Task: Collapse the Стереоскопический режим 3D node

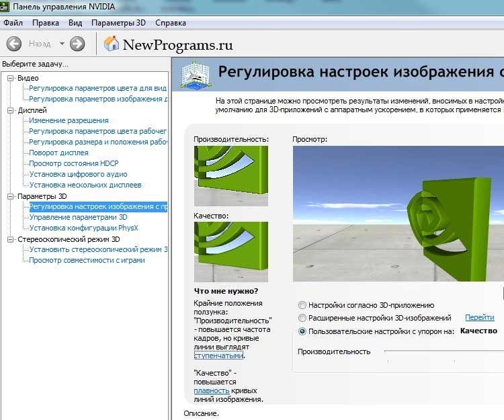Action: 11,239
